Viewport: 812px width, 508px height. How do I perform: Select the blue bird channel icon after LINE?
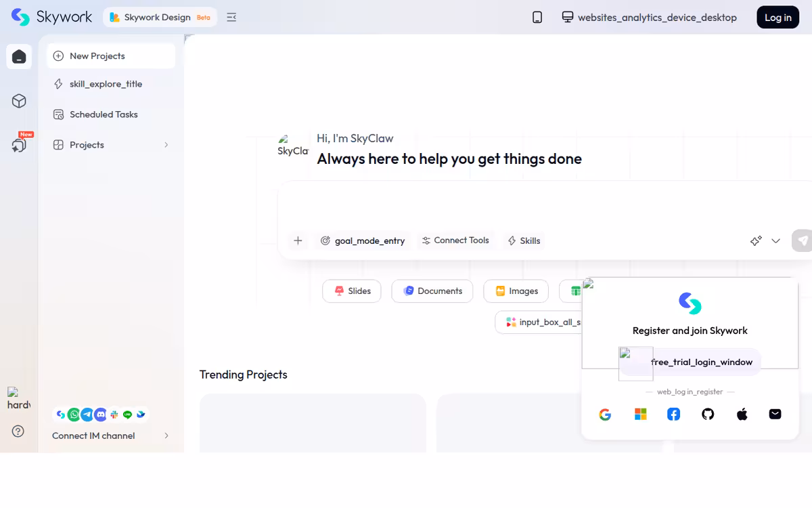(141, 415)
